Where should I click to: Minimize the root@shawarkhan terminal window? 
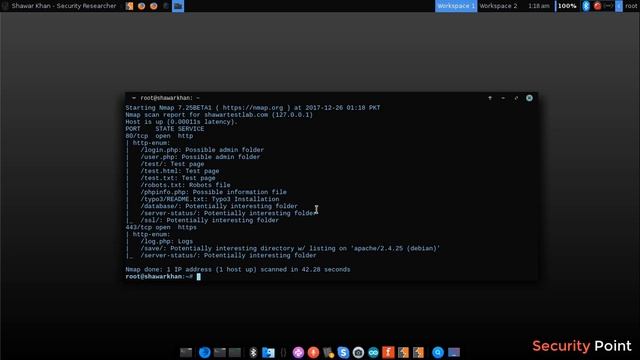tap(503, 98)
